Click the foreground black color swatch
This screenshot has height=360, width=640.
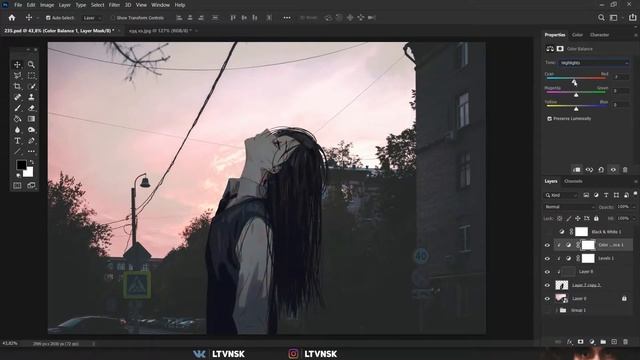coord(21,165)
